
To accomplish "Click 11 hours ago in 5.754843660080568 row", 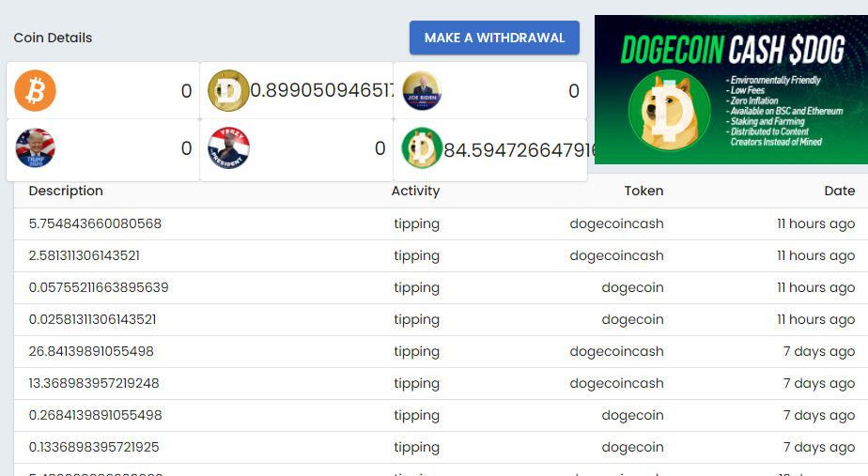I will (816, 224).
